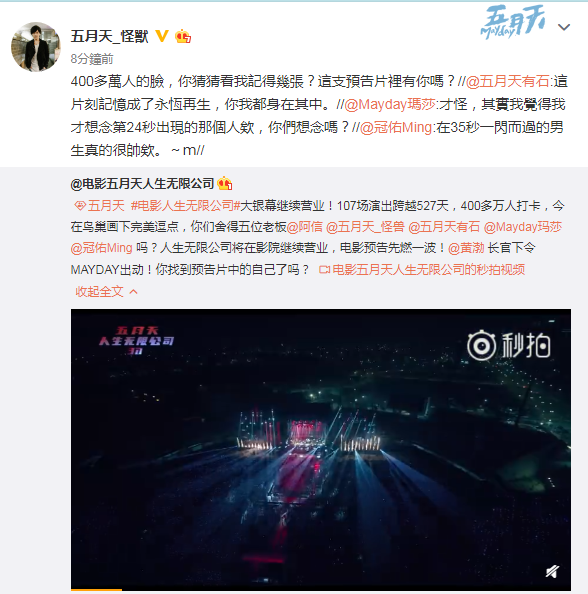Click crown icon beside 电影五月天人生无限公司
The height and width of the screenshot is (594, 588).
tap(225, 184)
